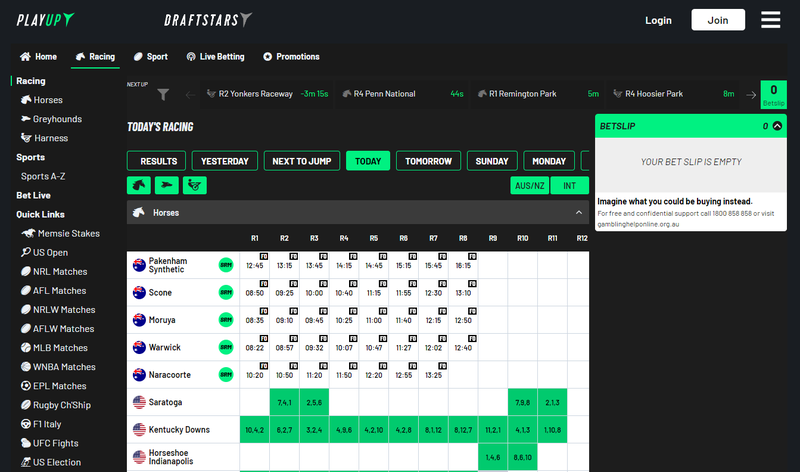
Task: Open the hamburger menu icon
Action: tap(770, 20)
